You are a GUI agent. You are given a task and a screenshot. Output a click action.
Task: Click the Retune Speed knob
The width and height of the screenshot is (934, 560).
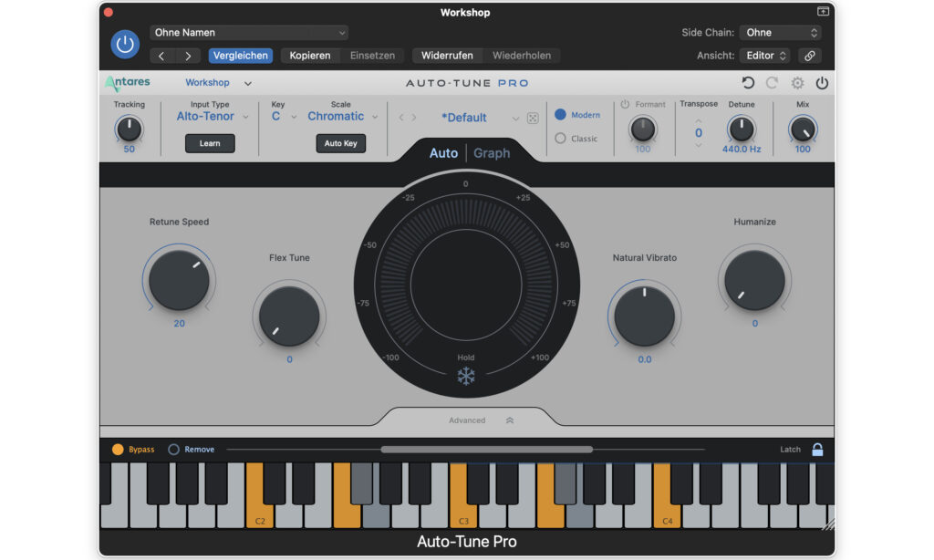(x=179, y=280)
